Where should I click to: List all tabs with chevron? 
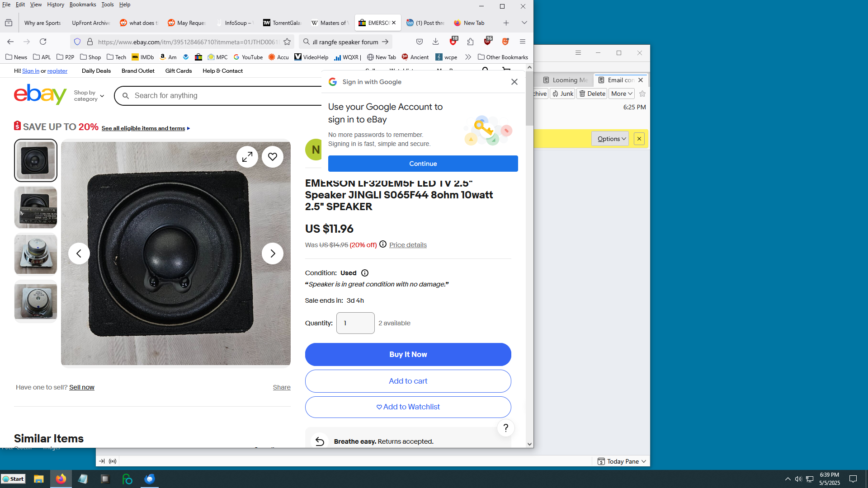pos(524,23)
